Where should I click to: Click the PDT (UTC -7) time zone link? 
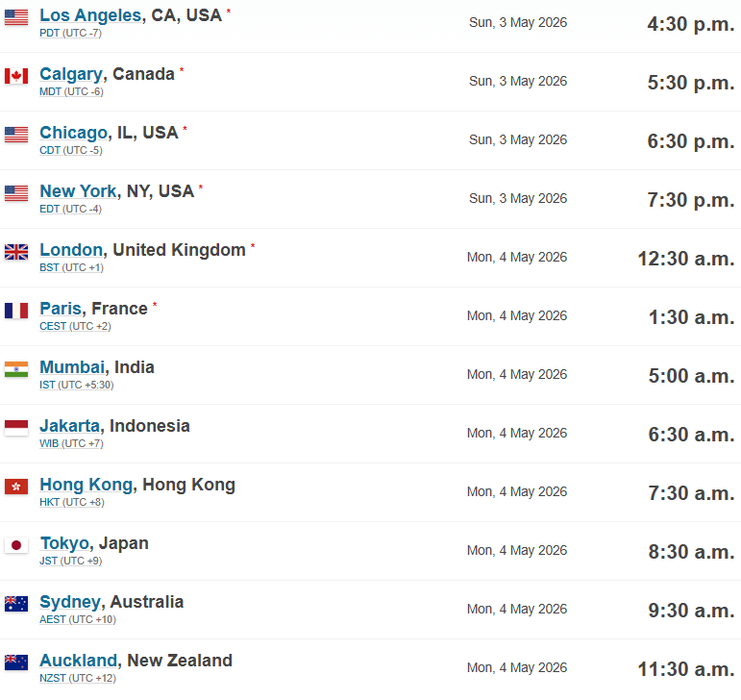(x=70, y=33)
